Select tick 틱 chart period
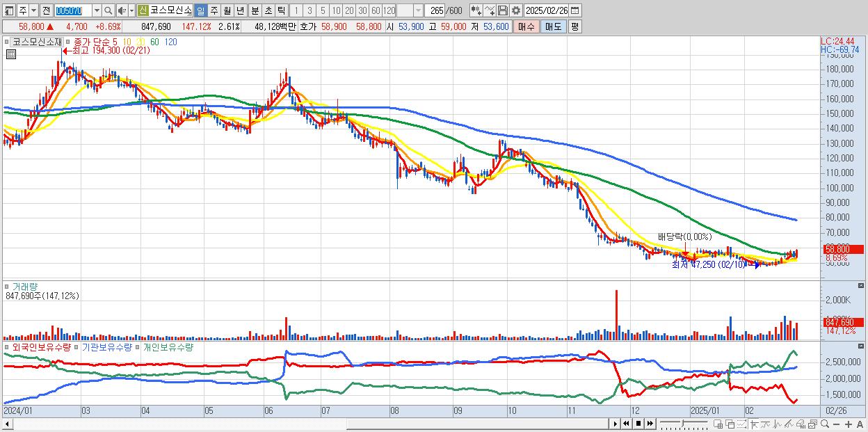The width and height of the screenshot is (868, 432). coord(281,10)
